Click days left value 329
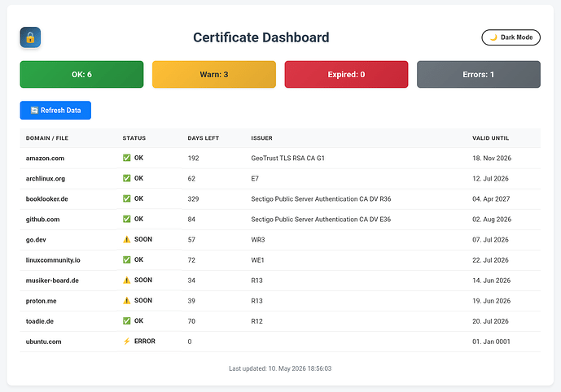The image size is (561, 392). click(193, 198)
